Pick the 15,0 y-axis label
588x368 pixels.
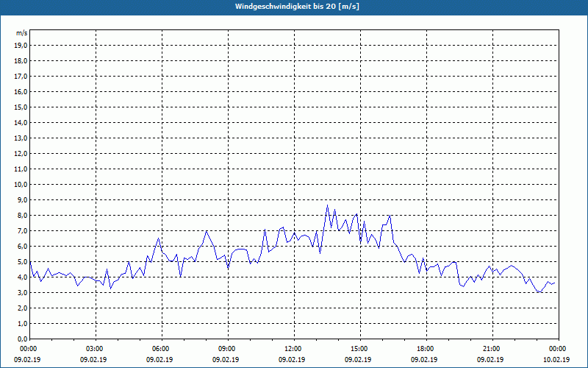21,107
